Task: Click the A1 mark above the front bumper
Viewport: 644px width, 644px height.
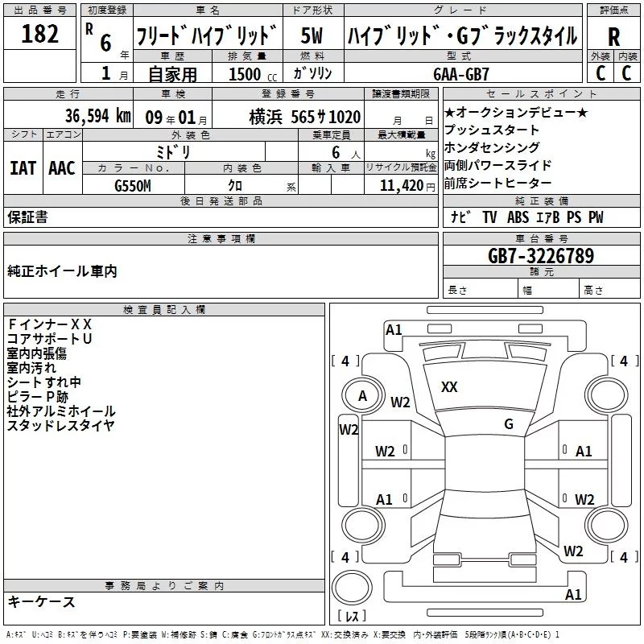Action: pos(394,329)
